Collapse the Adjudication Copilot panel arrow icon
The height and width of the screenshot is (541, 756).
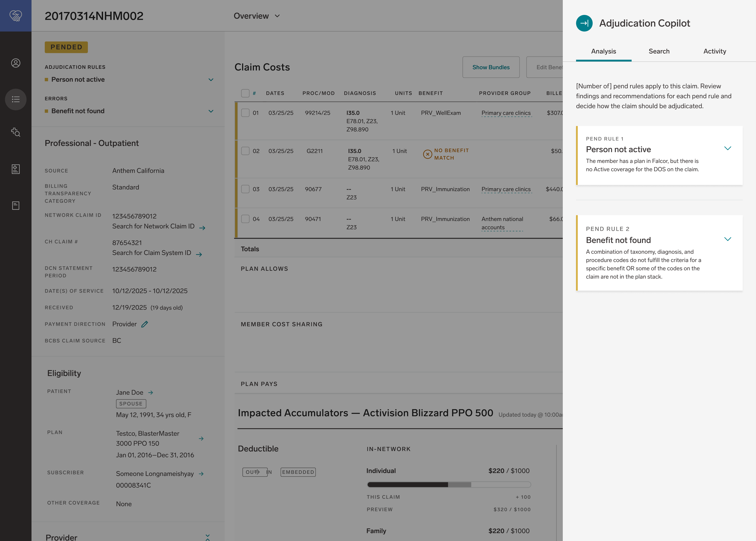pos(584,23)
